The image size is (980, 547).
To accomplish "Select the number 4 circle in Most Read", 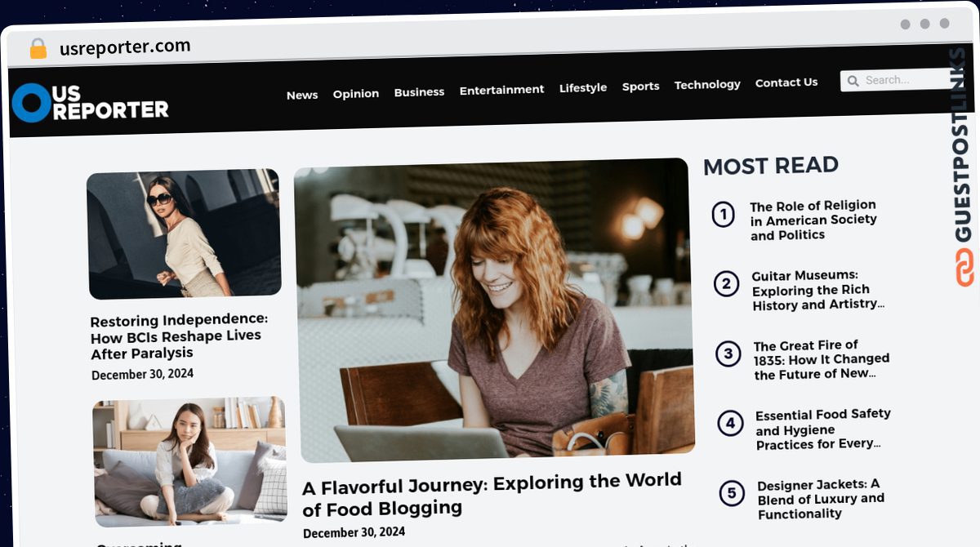I will pos(730,424).
